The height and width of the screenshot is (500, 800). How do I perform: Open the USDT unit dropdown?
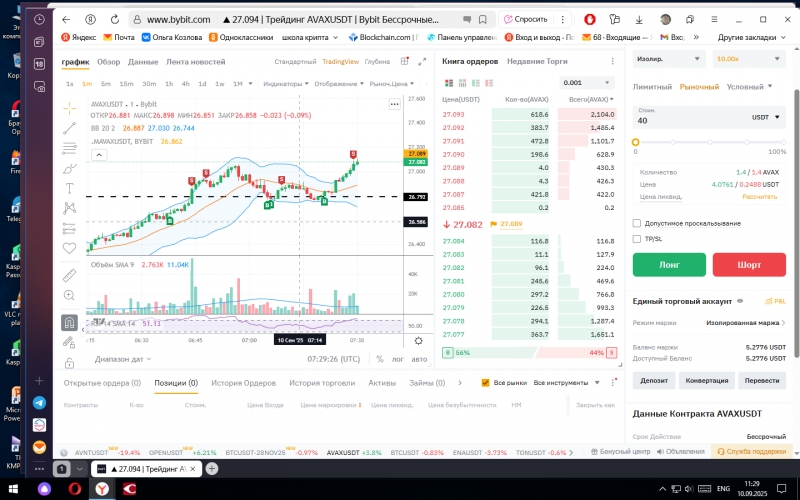pos(766,117)
